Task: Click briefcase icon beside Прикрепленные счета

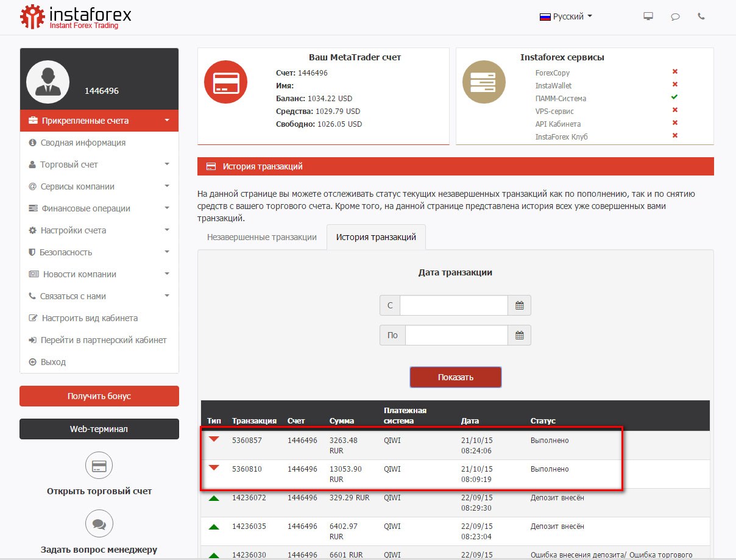Action: [x=34, y=121]
